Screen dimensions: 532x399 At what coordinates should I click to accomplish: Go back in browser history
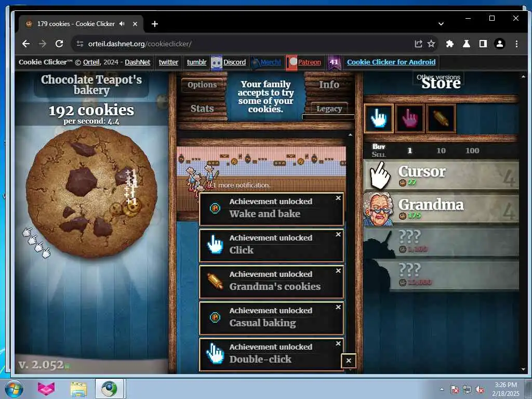pyautogui.click(x=26, y=44)
